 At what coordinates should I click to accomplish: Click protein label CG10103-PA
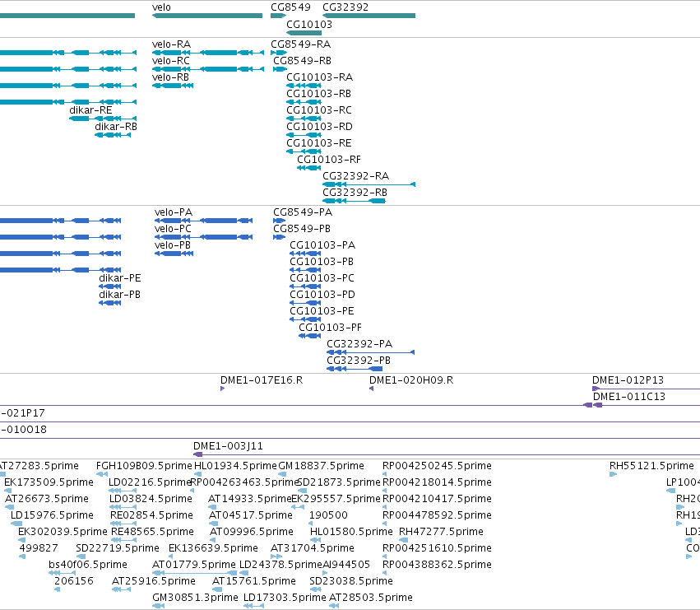click(322, 245)
